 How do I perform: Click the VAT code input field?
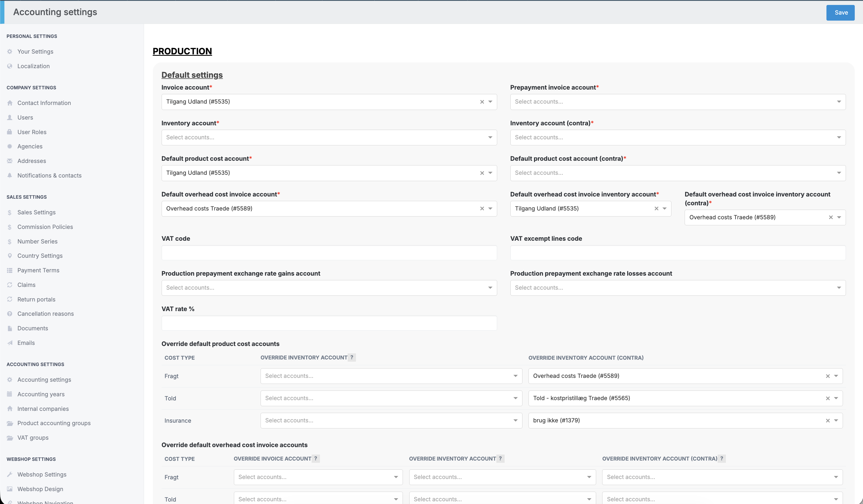click(329, 253)
